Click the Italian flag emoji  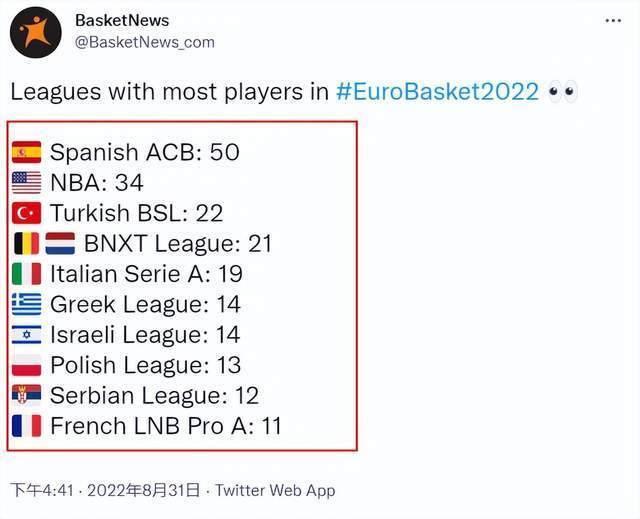pos(27,274)
